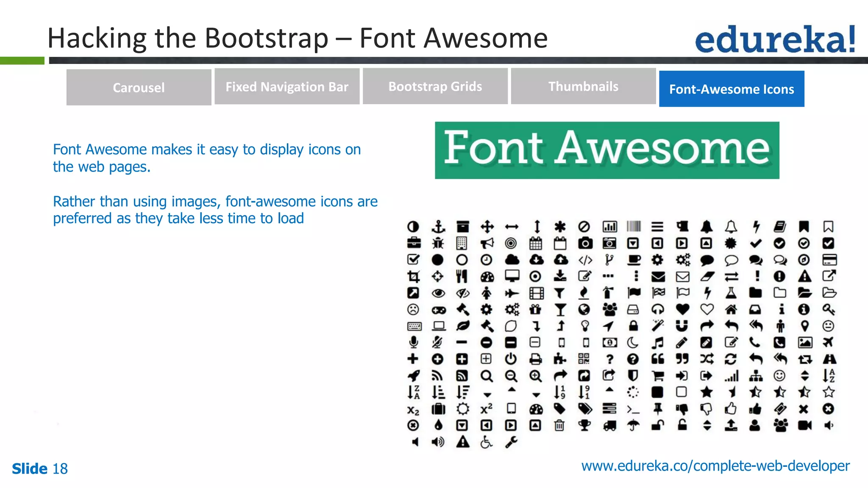
Task: Click the barcode icon
Action: click(x=634, y=227)
